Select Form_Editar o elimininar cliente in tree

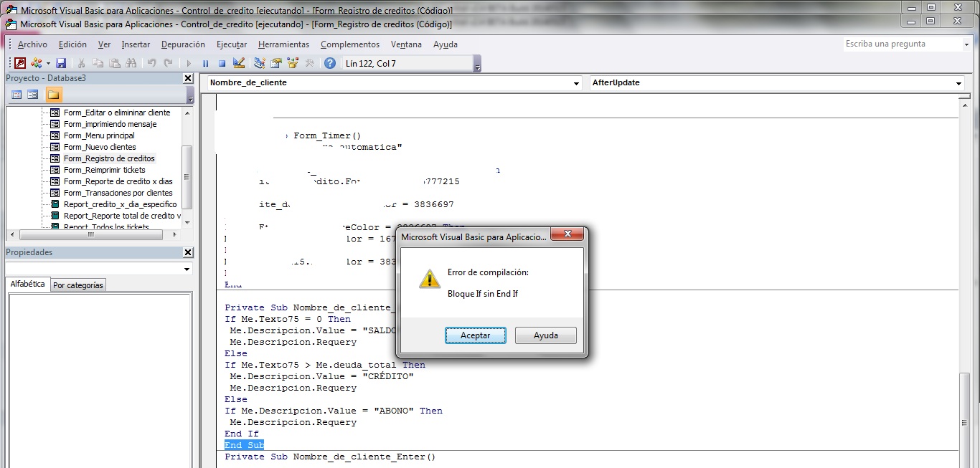tap(117, 113)
